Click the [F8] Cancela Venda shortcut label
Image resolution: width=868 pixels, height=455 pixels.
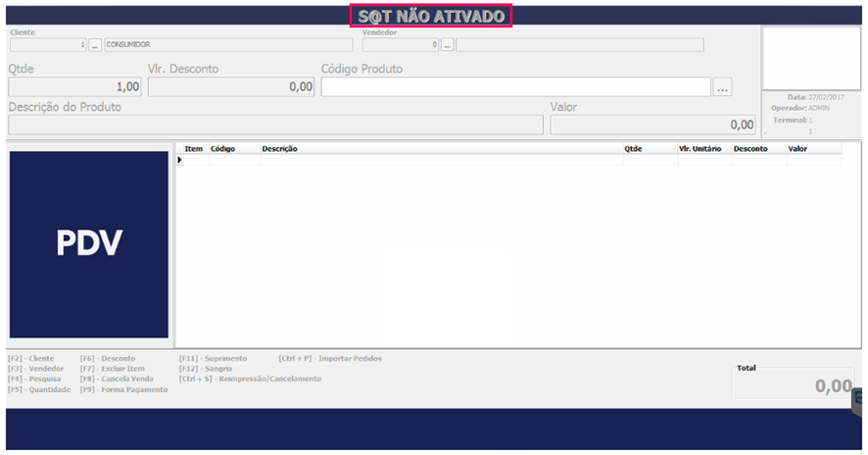120,379
